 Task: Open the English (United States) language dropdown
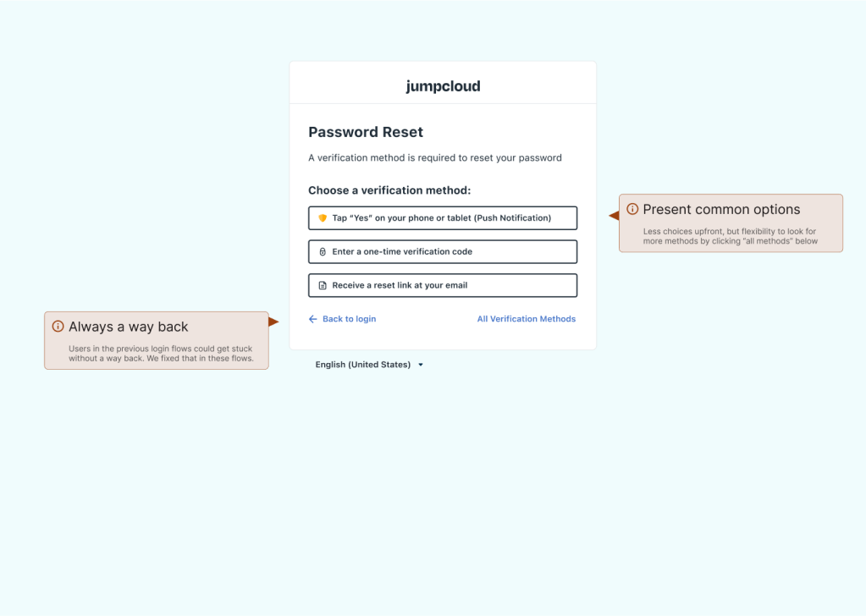[363, 365]
